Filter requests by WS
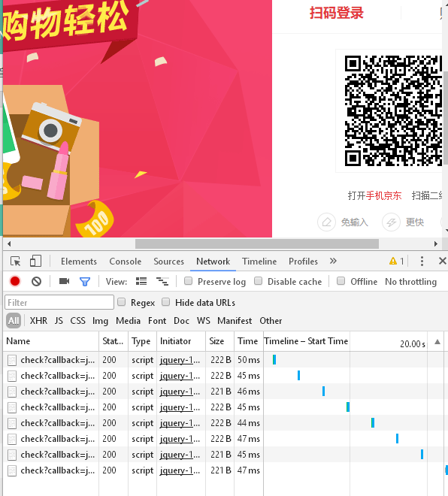Image resolution: width=448 pixels, height=496 pixels. point(204,321)
